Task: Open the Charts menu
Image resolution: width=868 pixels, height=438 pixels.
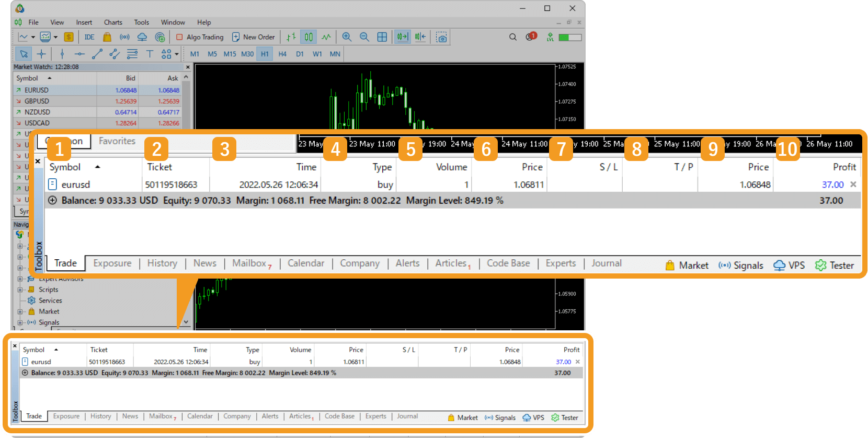Action: point(113,22)
